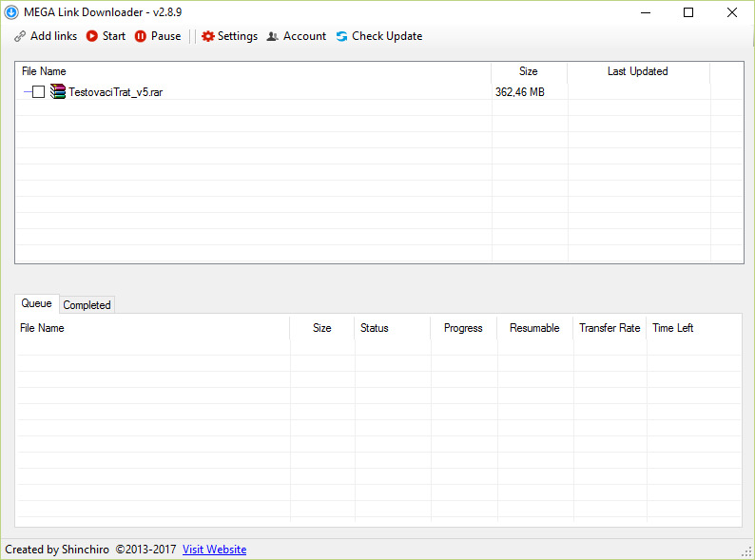Click the Created by Shinchiro status text
755x560 pixels.
point(57,550)
